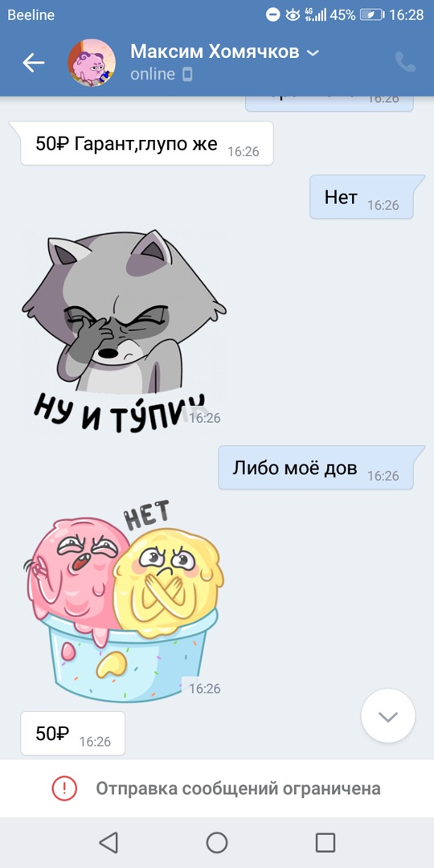Jump to latest messages with round chevron button
Viewport: 434px width, 868px height.
click(388, 716)
